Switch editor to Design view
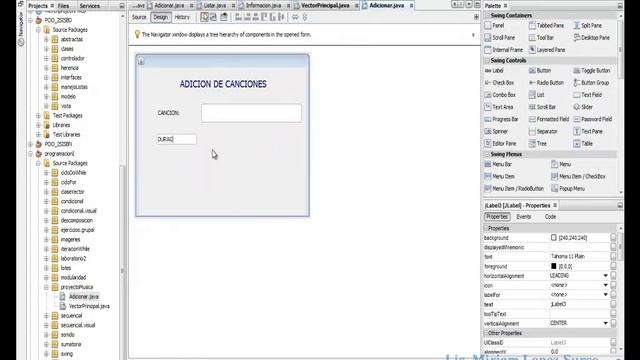Viewport: 640px width, 360px height. coord(160,17)
